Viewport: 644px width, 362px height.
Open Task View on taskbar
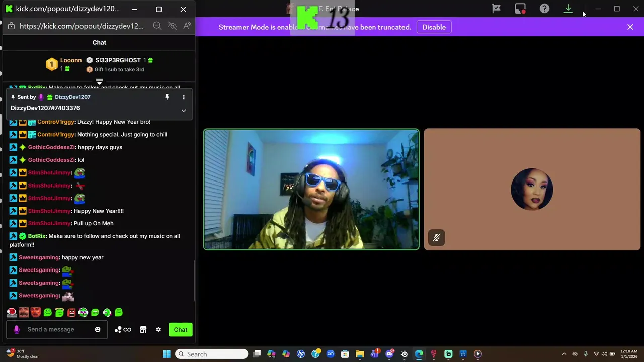tap(257, 354)
